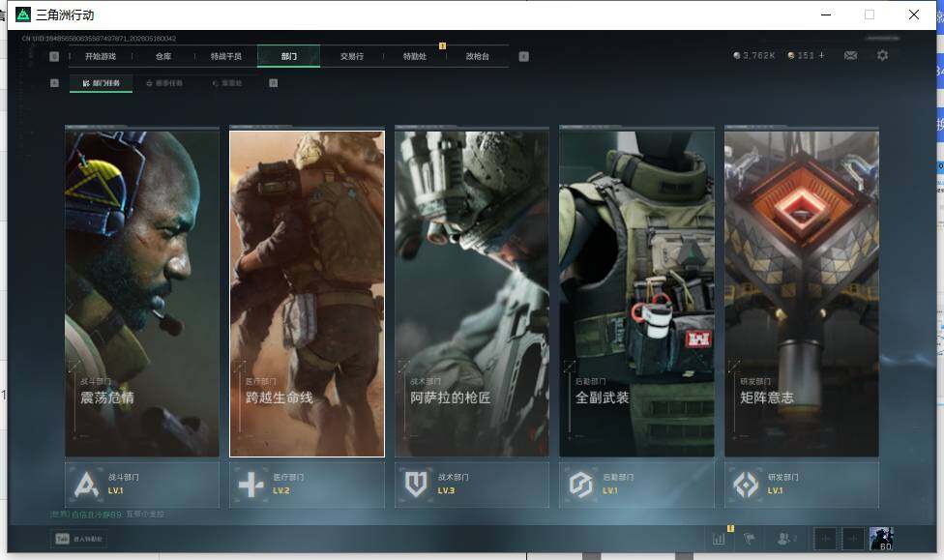Open the 阿萨拉的枪匠 tactical department card
The height and width of the screenshot is (560, 944).
[472, 294]
